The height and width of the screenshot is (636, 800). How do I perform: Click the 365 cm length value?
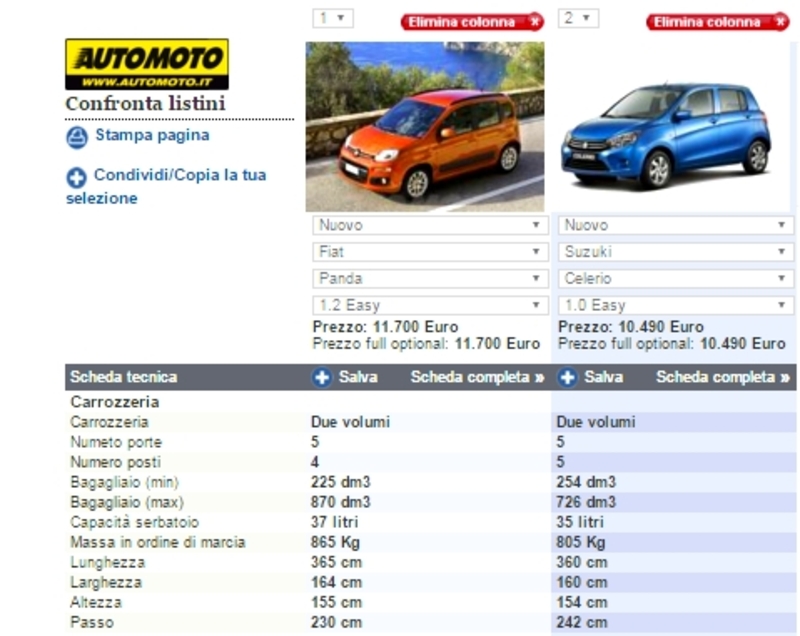337,563
